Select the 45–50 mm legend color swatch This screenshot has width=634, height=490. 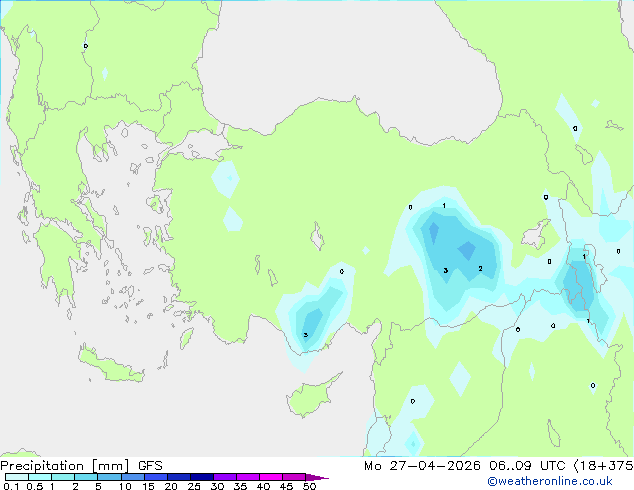(x=294, y=477)
